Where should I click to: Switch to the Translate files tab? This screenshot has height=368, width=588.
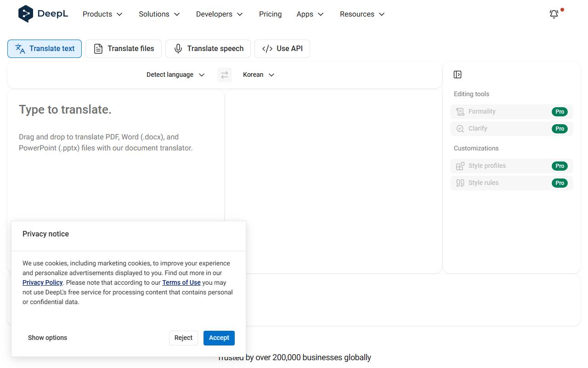124,49
